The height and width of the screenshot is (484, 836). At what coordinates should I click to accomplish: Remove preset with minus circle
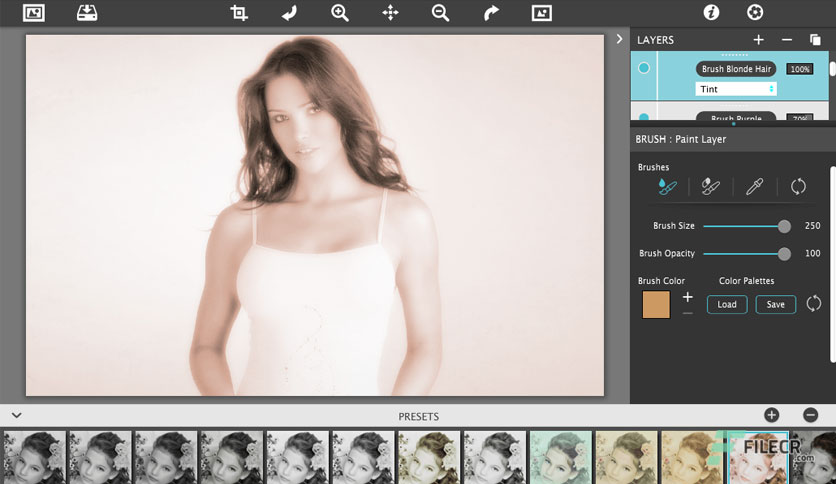[x=810, y=415]
